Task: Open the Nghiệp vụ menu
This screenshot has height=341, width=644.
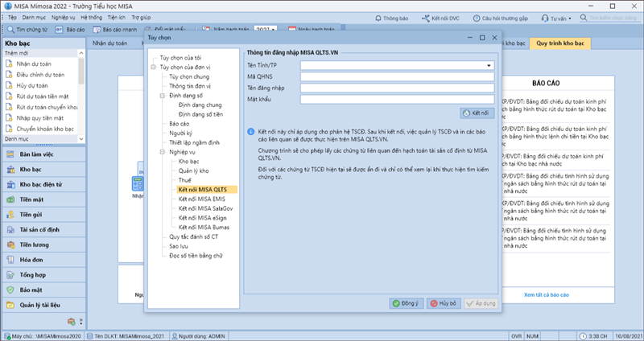Action: tap(64, 18)
